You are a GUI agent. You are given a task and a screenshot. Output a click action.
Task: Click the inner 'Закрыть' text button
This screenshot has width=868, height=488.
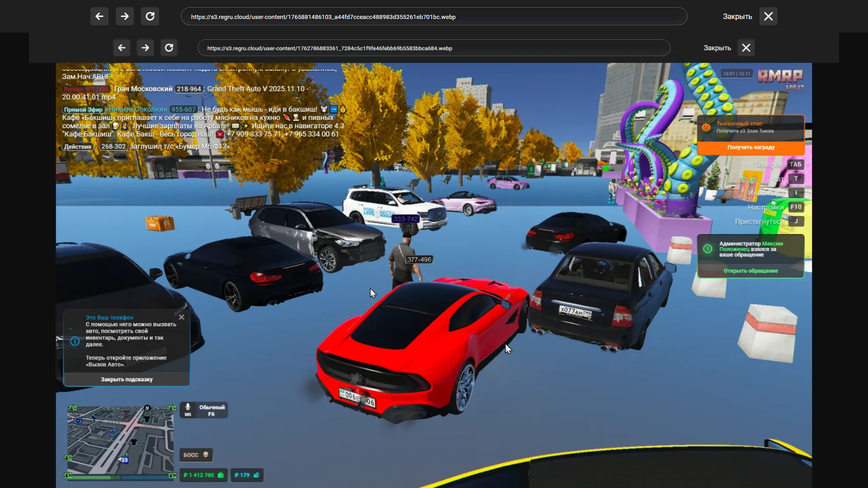(717, 48)
